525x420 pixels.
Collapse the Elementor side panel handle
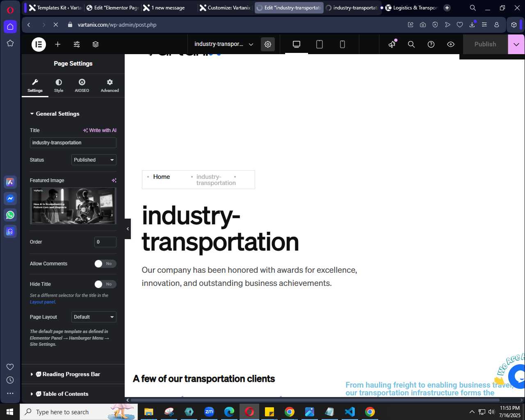tap(128, 229)
